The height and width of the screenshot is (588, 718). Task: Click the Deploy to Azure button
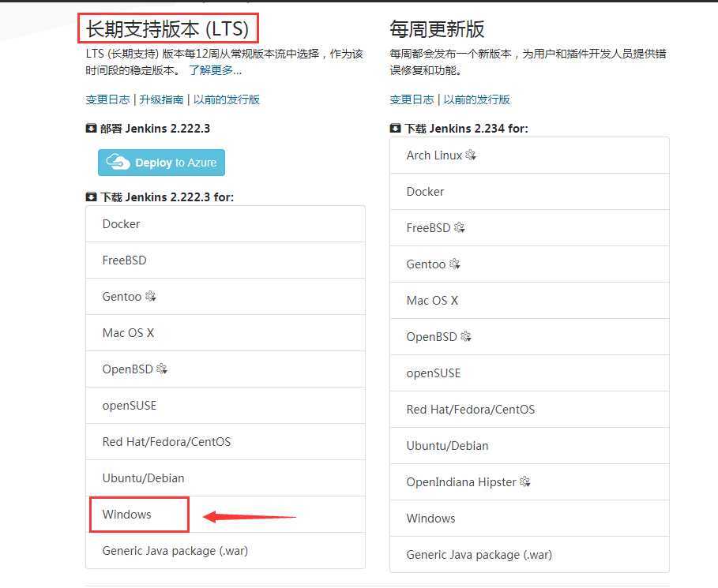pos(161,163)
